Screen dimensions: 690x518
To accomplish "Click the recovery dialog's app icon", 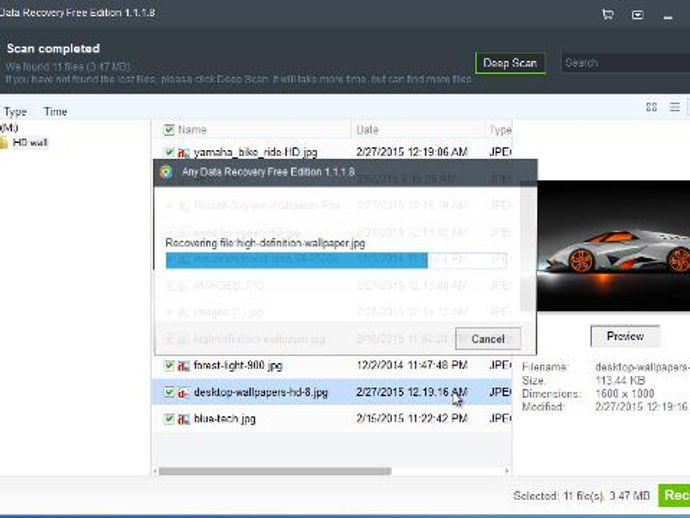I will pyautogui.click(x=167, y=172).
